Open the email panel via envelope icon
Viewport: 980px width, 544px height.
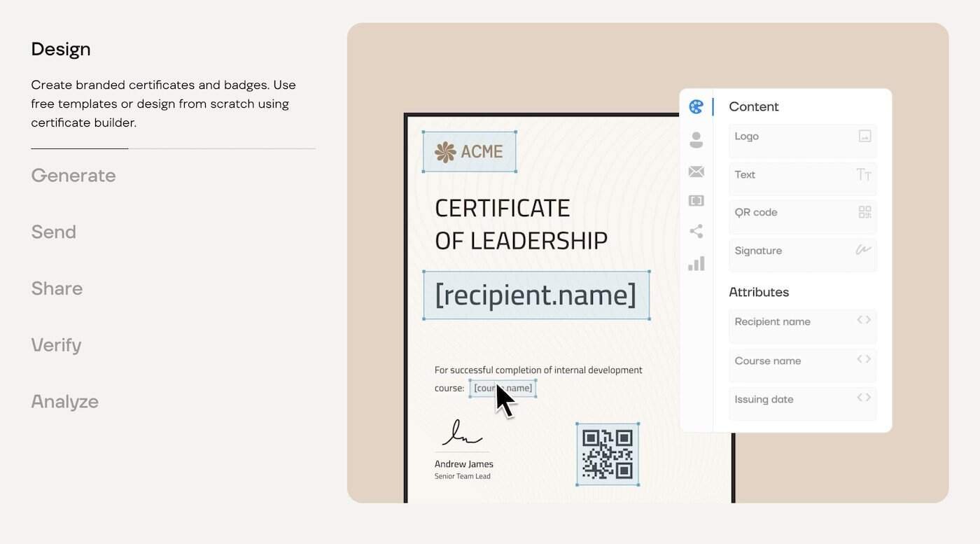pos(696,172)
